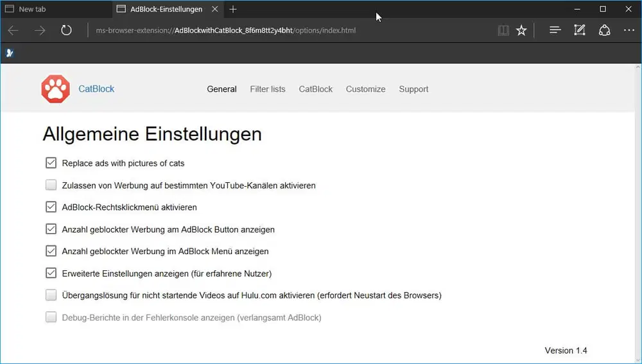The width and height of the screenshot is (642, 364).
Task: Open the CatBlock options tab
Action: tap(316, 89)
